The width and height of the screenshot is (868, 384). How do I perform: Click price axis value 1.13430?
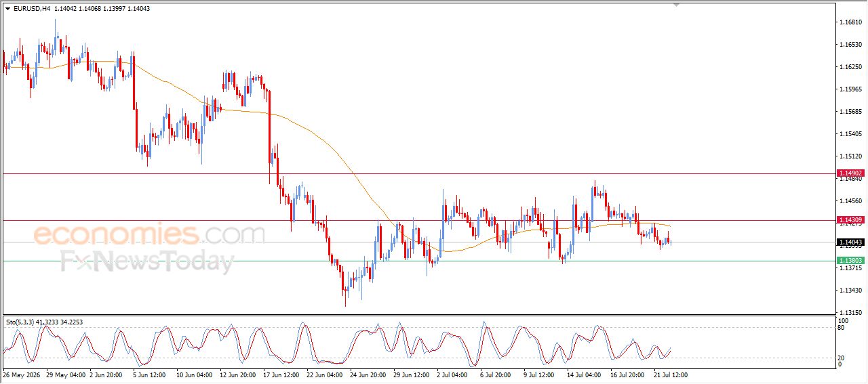(850, 291)
